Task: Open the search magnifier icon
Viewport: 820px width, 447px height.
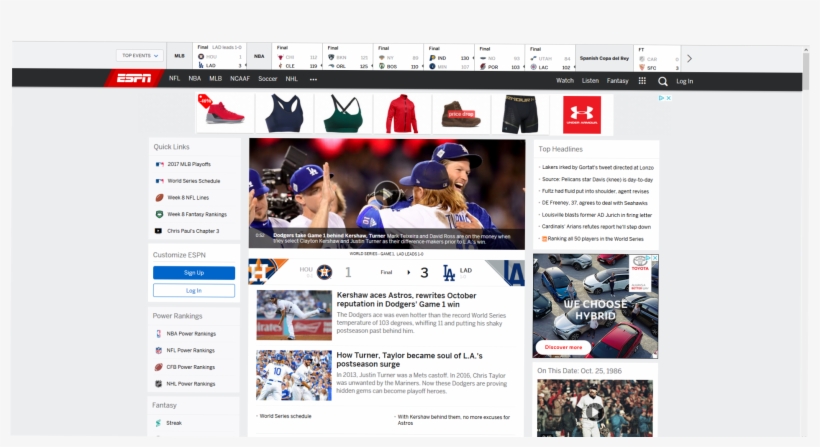Action: 663,81
